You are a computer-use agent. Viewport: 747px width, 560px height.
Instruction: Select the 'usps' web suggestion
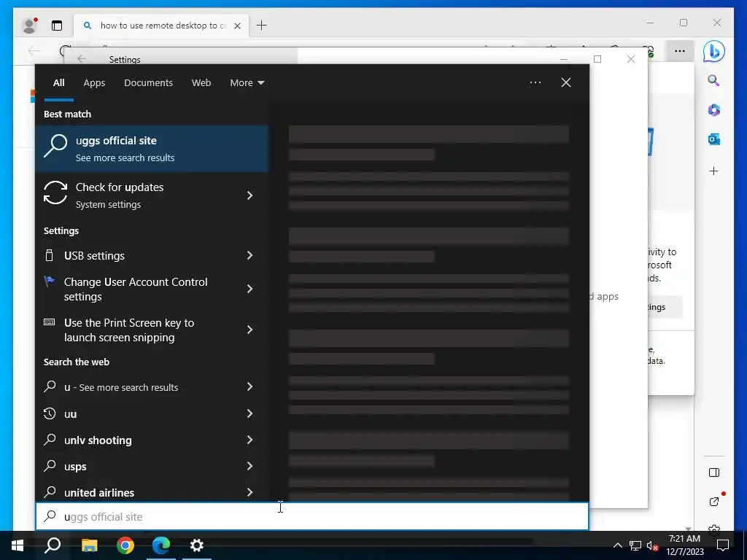152,466
